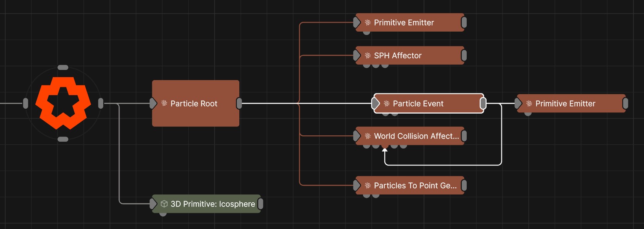This screenshot has width=644, height=229.
Task: Click the output port of 3D Primitive: Icosphere
Action: click(260, 204)
